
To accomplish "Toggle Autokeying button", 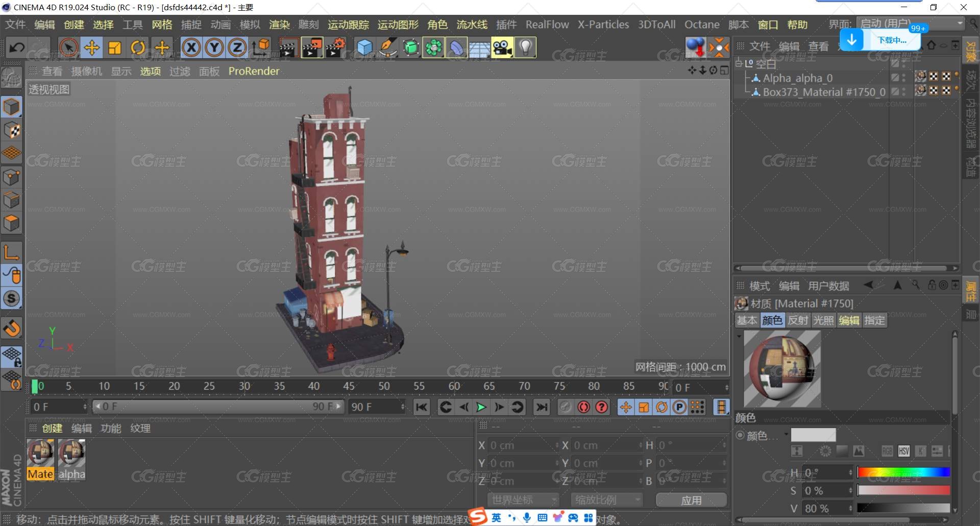I will coord(584,407).
